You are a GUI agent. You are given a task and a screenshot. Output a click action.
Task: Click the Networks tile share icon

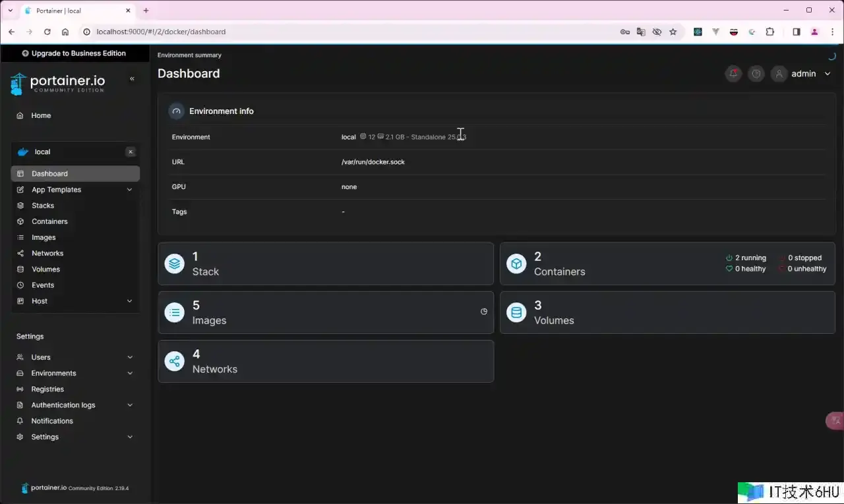[x=175, y=361]
